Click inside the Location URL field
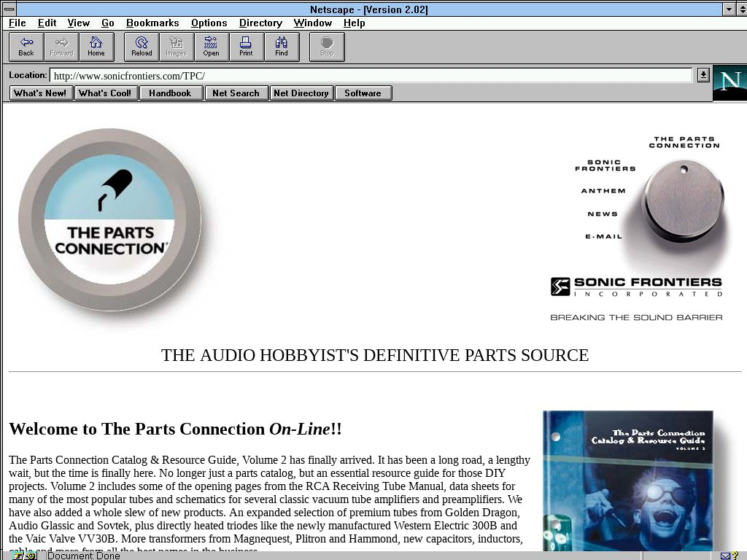 point(365,76)
